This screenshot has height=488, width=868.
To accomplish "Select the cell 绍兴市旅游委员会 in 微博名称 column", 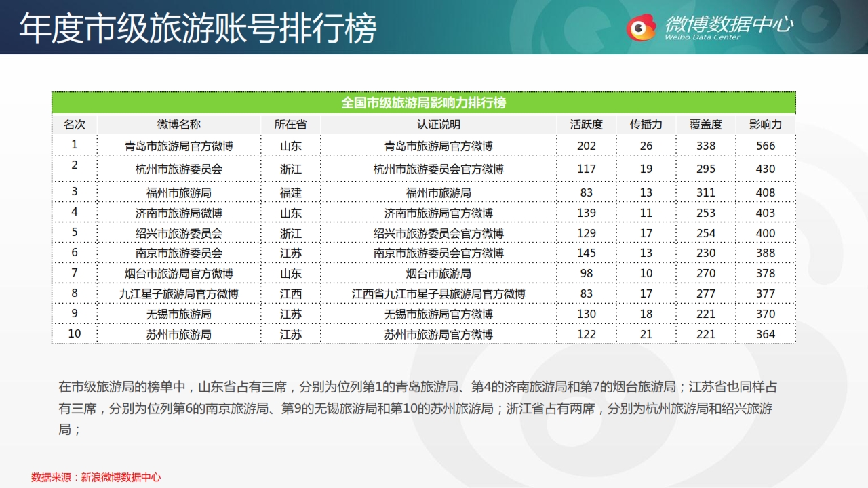I will [x=179, y=233].
